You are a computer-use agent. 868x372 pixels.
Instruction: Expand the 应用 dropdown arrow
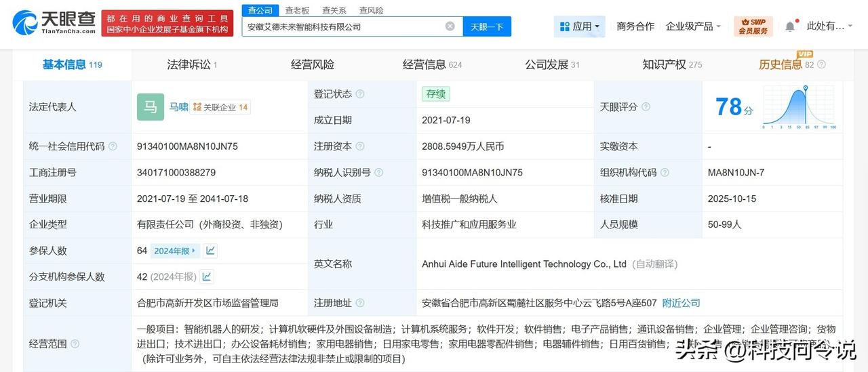point(597,27)
